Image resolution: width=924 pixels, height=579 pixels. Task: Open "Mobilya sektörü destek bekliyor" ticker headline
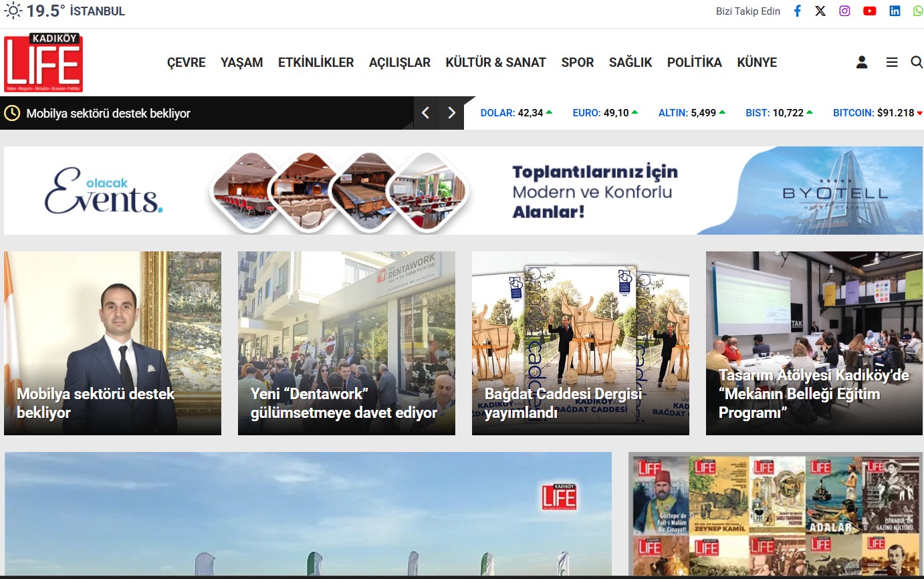click(x=108, y=114)
